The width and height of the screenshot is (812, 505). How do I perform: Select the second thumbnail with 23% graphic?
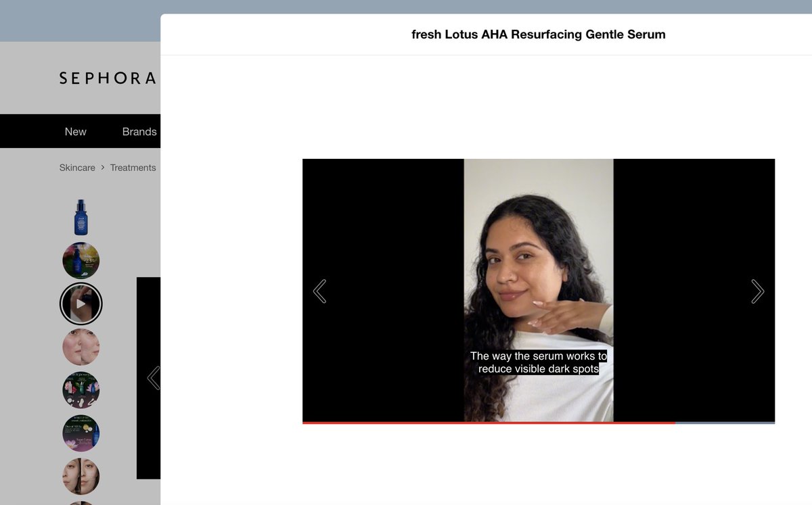pos(81,261)
